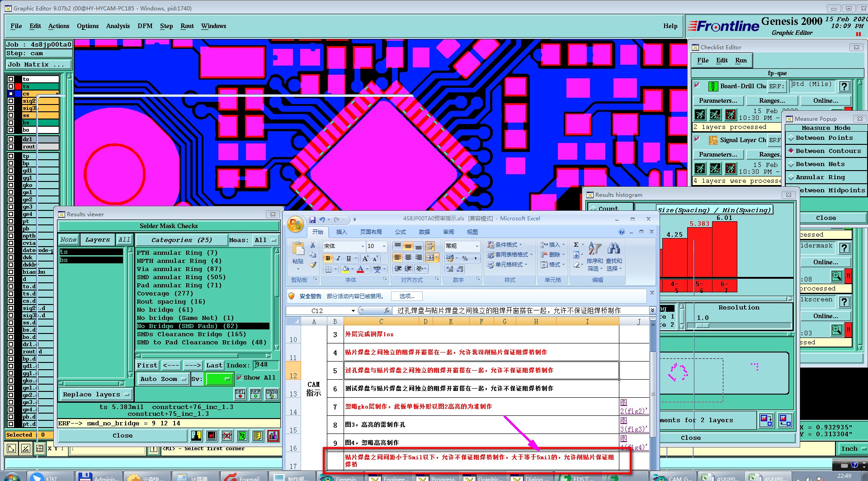The image size is (868, 481).
Task: Click the red drill machine icon in Results viewer
Action: [212, 436]
